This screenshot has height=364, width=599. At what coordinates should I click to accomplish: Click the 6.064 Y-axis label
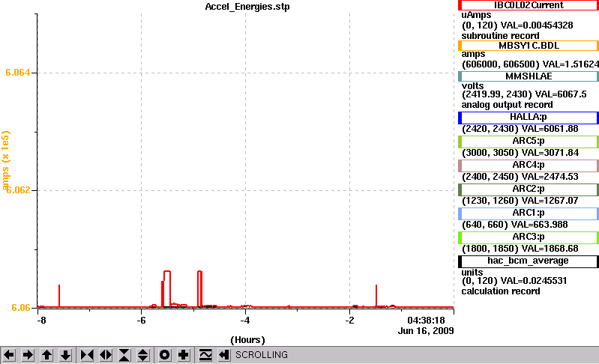[x=17, y=73]
